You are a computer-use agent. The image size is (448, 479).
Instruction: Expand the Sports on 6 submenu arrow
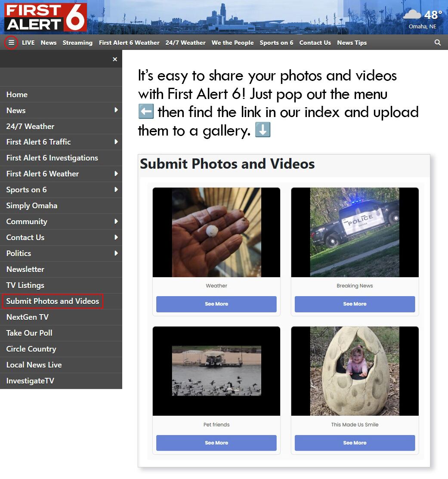(116, 189)
